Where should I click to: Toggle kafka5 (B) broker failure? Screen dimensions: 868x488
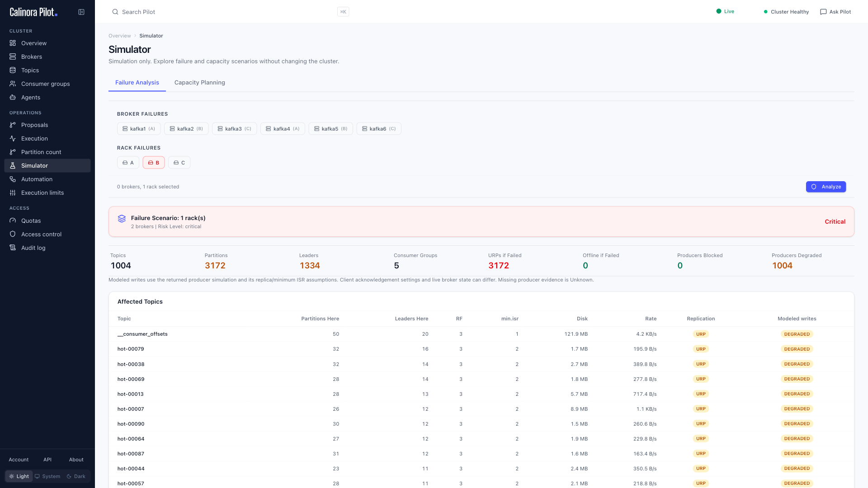pos(330,129)
